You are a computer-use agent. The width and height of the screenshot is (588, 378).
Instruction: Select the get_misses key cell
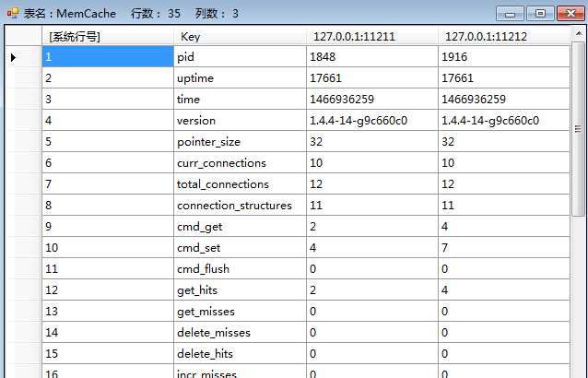[240, 312]
